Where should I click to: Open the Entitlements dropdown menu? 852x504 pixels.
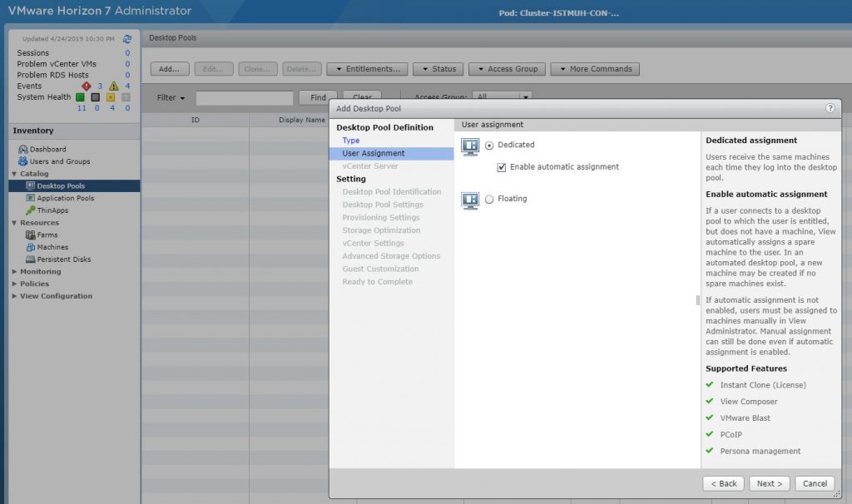point(368,69)
